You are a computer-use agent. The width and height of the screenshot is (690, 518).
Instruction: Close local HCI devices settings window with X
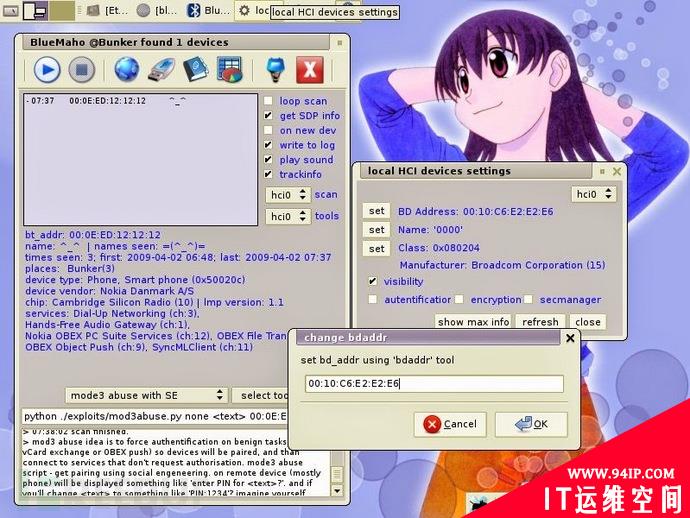pyautogui.click(x=617, y=171)
